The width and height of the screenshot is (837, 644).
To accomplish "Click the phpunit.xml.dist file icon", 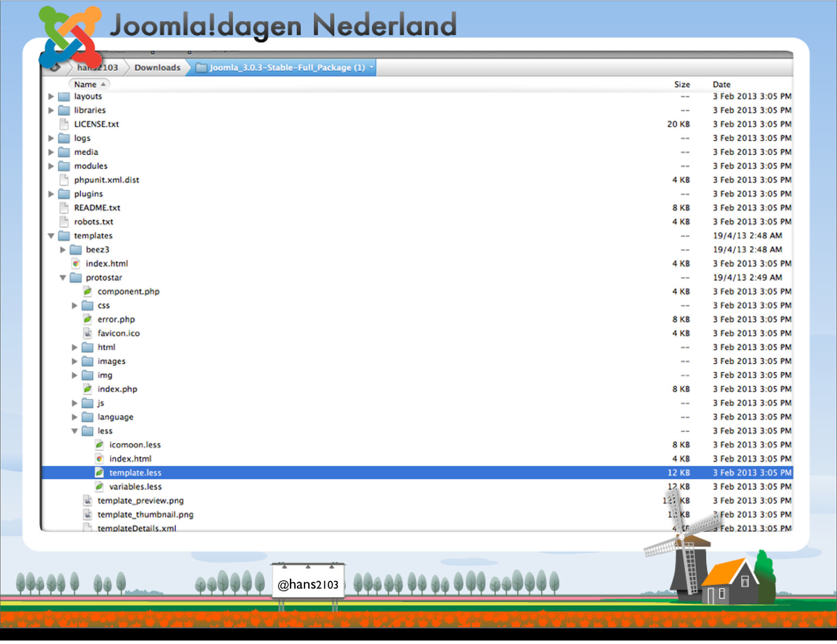I will point(64,180).
